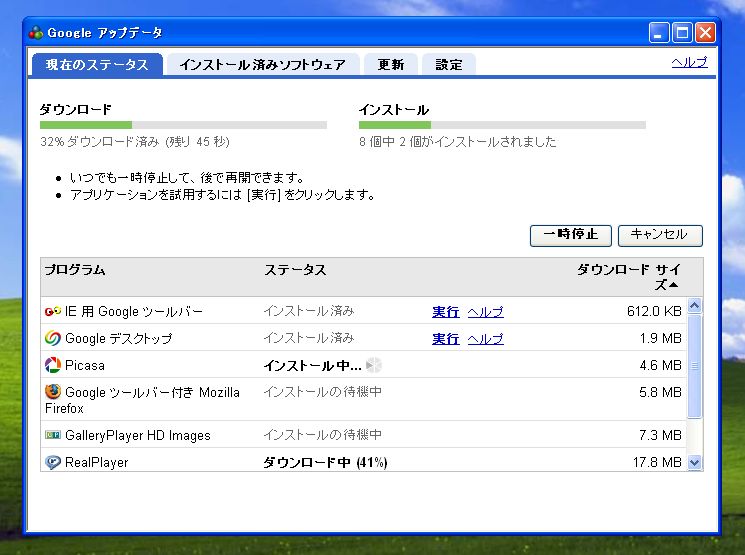Click the Picasa installing spinner icon
Screen dimensions: 745x555
[373, 365]
